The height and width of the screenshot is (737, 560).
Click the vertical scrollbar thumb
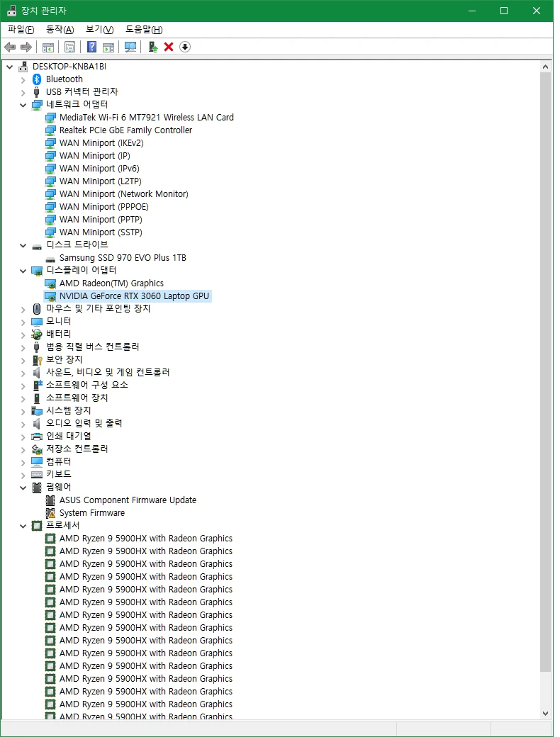(x=545, y=372)
